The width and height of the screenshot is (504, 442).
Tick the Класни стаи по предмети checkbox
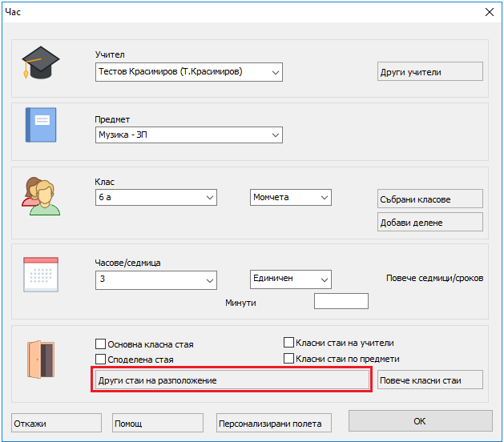289,359
